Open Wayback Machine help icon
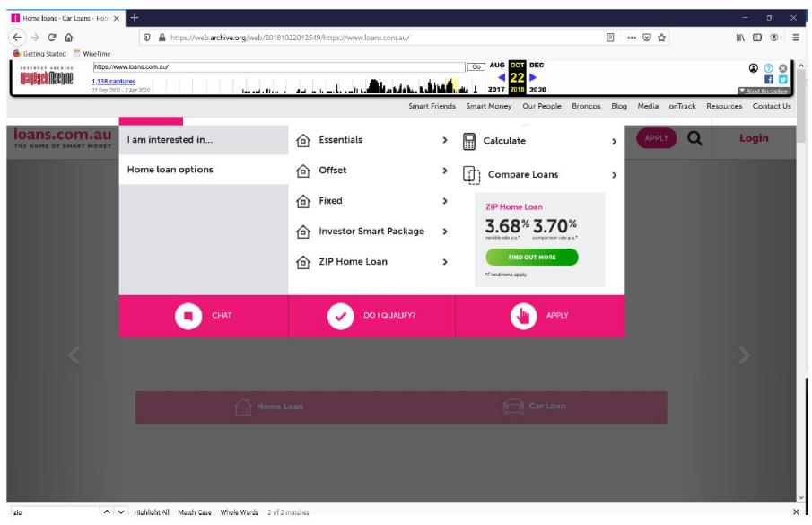 (x=769, y=68)
